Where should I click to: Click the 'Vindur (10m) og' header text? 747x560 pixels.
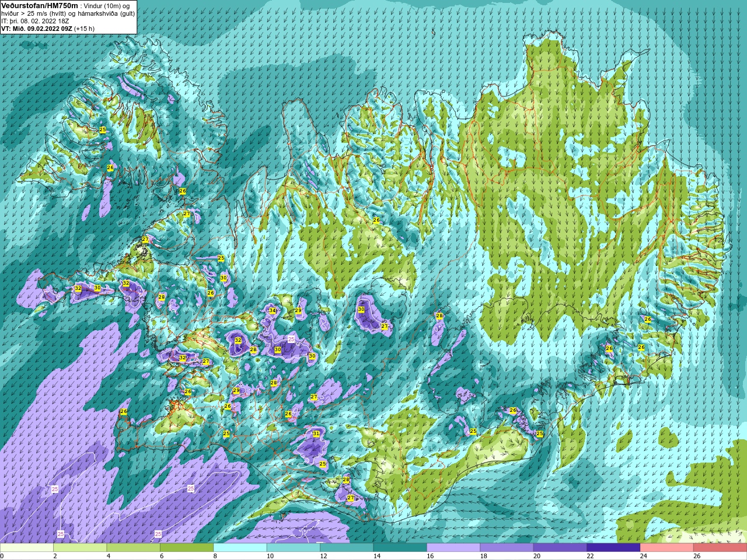tap(107, 6)
